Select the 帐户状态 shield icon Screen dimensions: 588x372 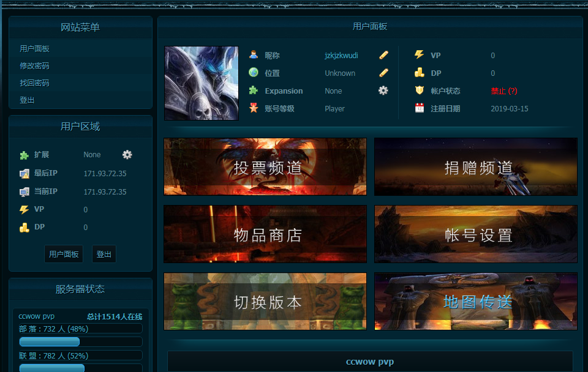(420, 91)
